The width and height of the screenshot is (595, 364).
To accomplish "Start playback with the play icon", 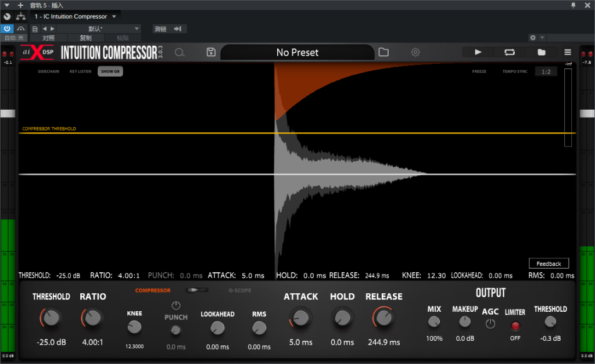I will coord(478,52).
